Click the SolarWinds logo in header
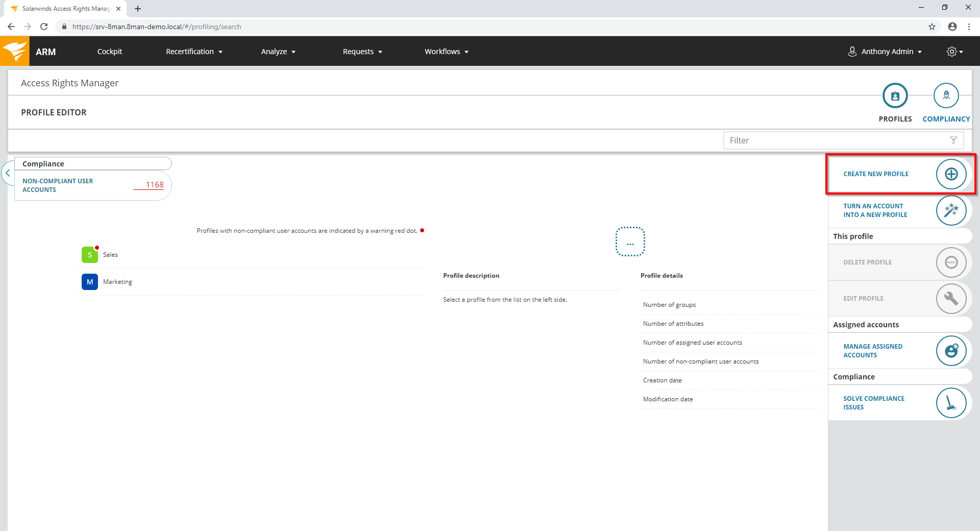This screenshot has height=531, width=980. 15,52
